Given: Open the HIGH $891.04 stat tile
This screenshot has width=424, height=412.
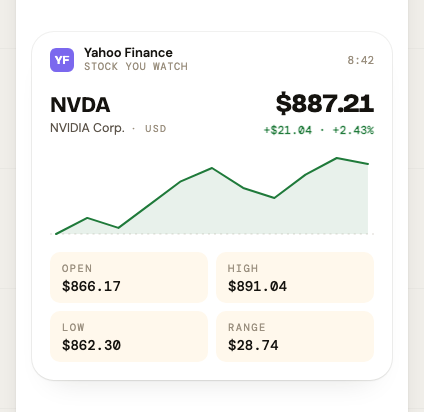Looking at the screenshot, I should click(x=295, y=277).
